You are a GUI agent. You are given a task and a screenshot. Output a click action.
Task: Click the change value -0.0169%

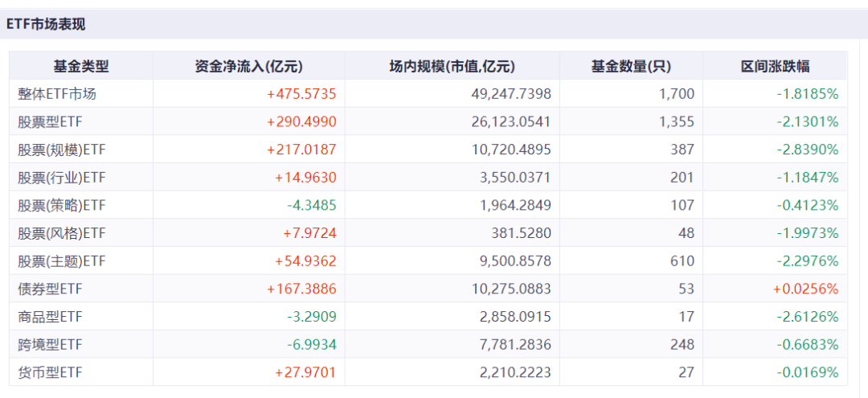coord(808,373)
